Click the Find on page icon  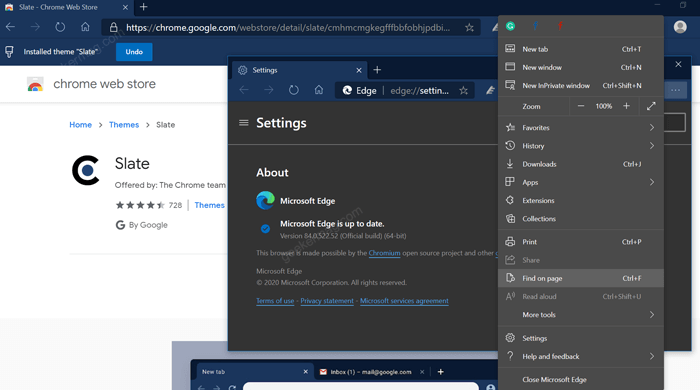tap(510, 278)
